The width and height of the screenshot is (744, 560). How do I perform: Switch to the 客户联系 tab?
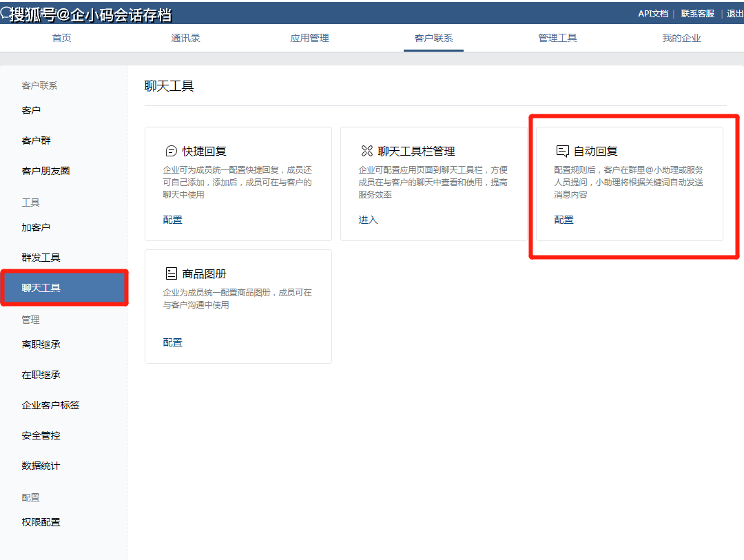[x=433, y=38]
